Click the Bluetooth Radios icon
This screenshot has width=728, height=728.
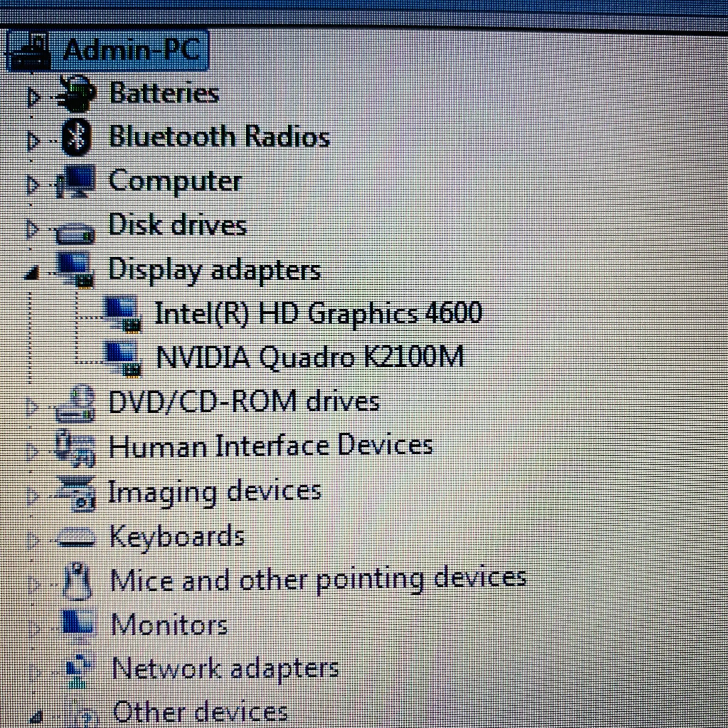76,137
